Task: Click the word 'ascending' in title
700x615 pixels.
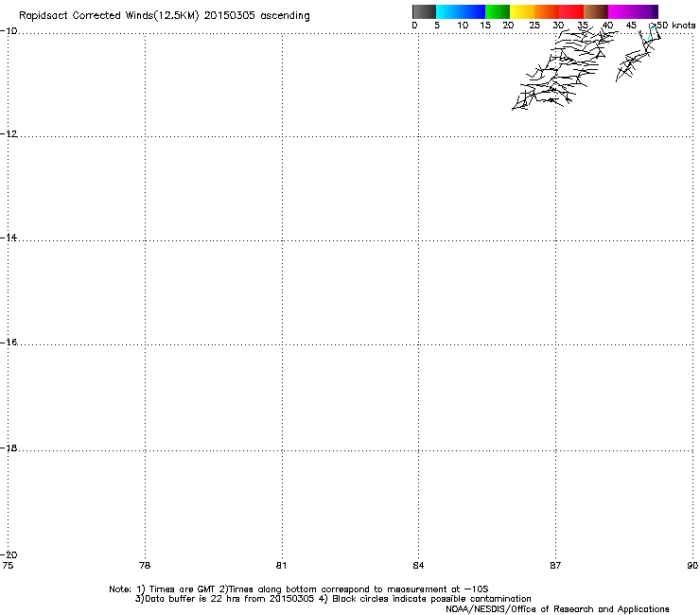Action: tap(285, 16)
